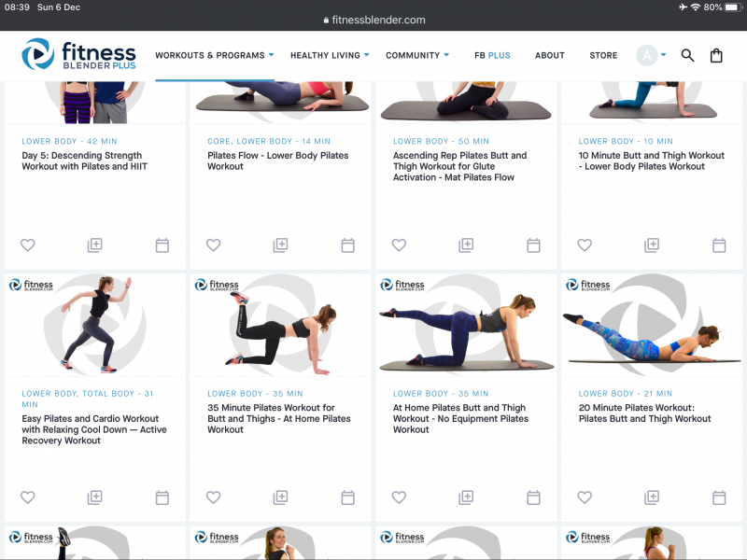Viewport: 747px width, 560px height.
Task: Add Ascending Rep Pilates workout to collection
Action: point(466,245)
